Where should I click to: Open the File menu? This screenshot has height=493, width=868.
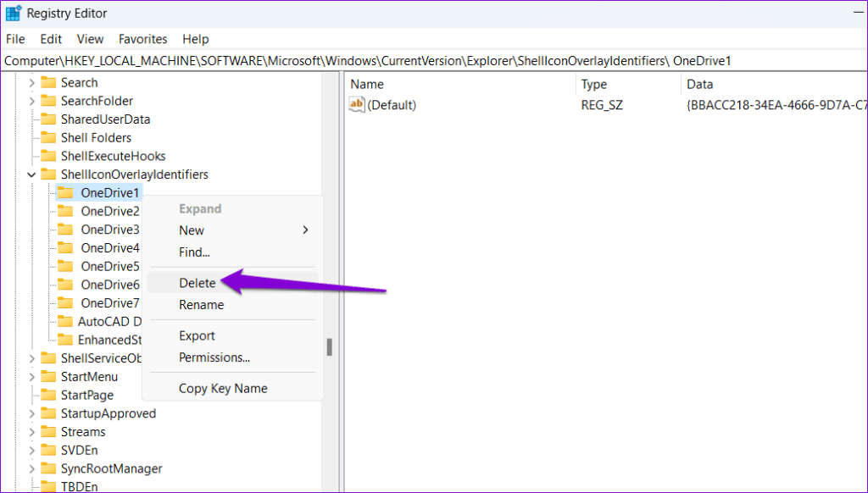pyautogui.click(x=15, y=39)
